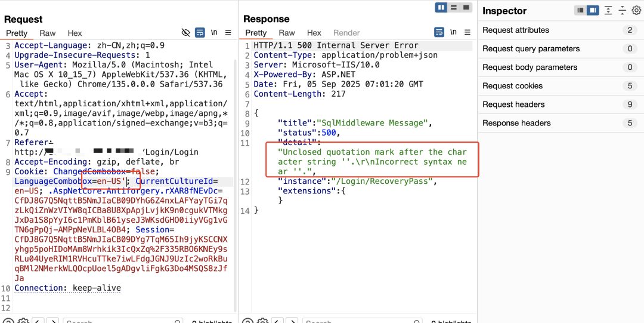Click the Unclosed quotation mark error text
Viewport: 644px width, 323px height.
coord(373,162)
